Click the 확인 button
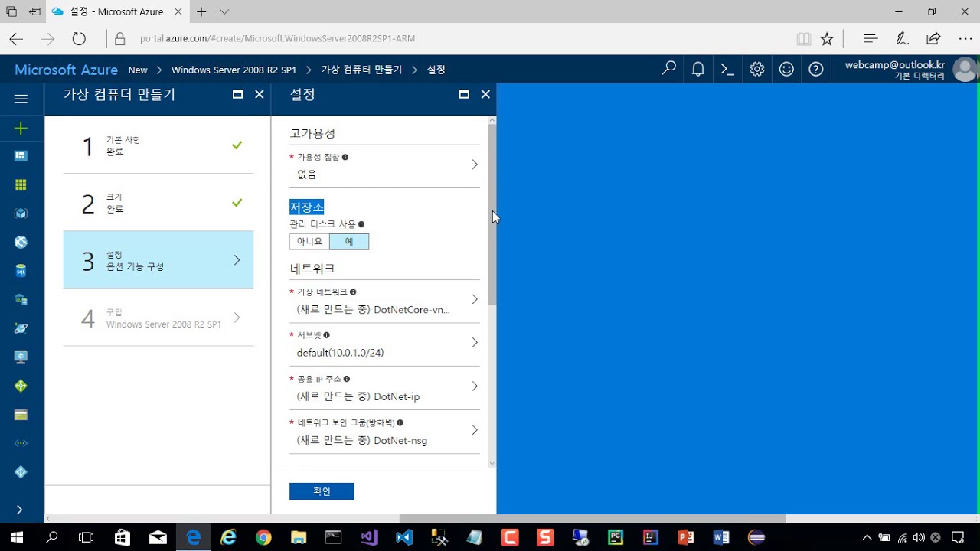 point(322,491)
